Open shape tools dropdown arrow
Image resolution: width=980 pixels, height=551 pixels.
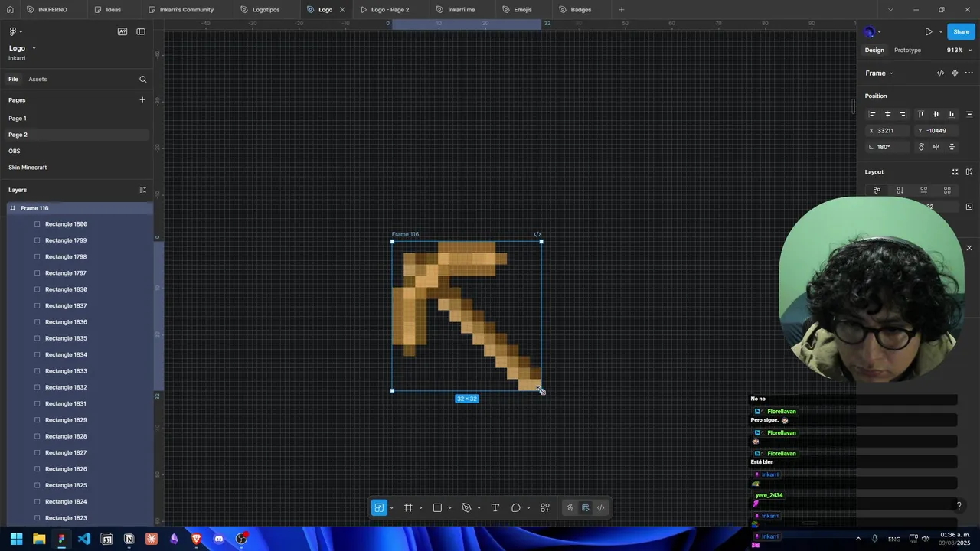point(449,508)
